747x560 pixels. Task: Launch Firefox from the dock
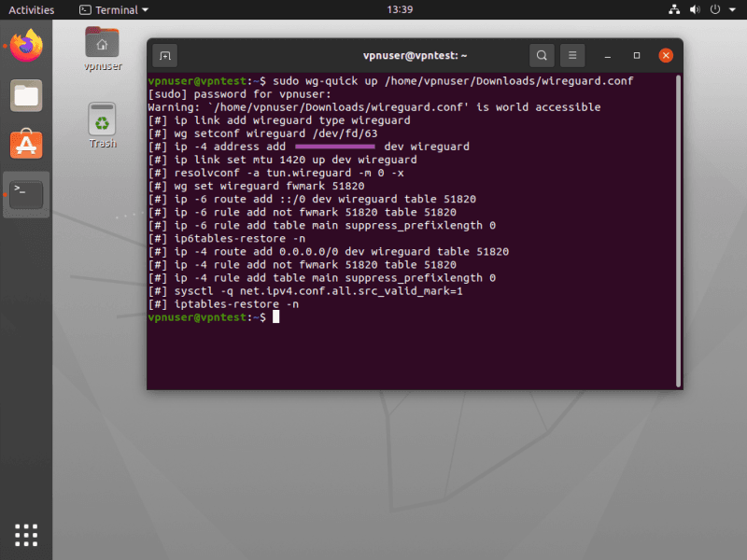click(x=26, y=46)
